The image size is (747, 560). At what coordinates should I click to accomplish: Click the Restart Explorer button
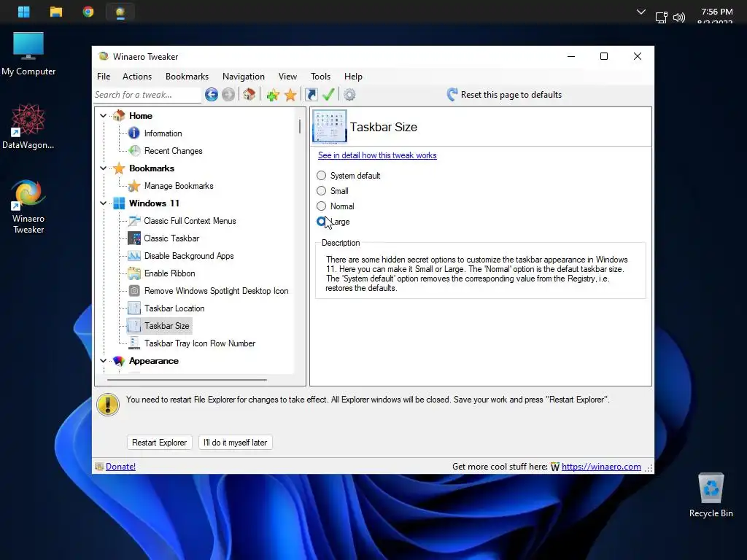(160, 443)
